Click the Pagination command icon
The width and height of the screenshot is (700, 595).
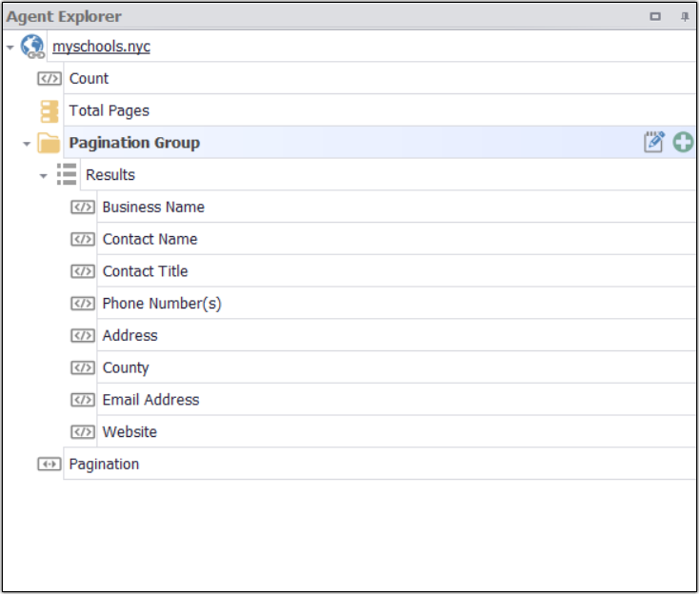coord(49,465)
